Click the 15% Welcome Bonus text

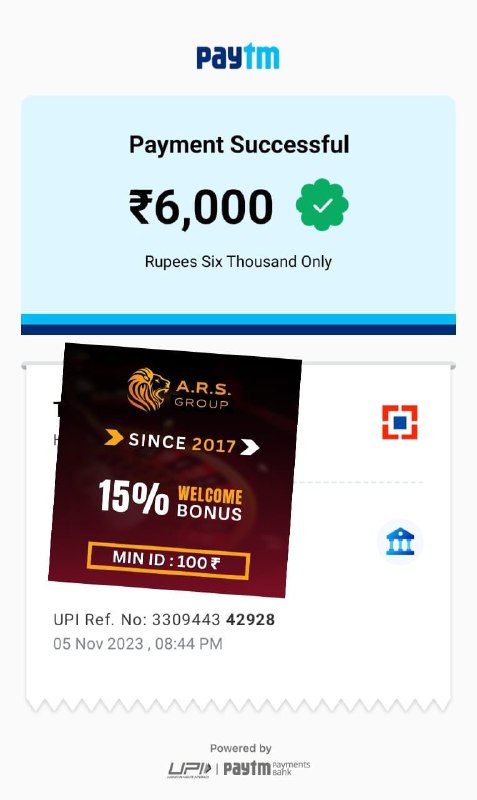(x=170, y=498)
